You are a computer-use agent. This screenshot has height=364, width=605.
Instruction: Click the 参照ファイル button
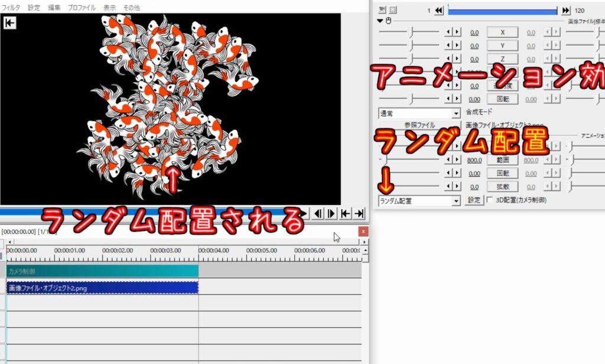[x=419, y=125]
